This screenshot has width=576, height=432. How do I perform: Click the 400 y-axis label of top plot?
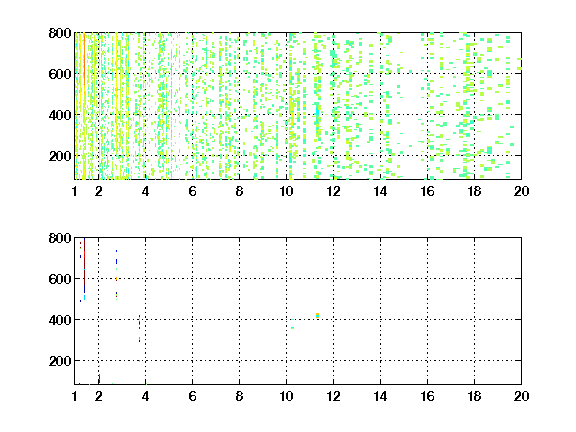click(x=60, y=115)
